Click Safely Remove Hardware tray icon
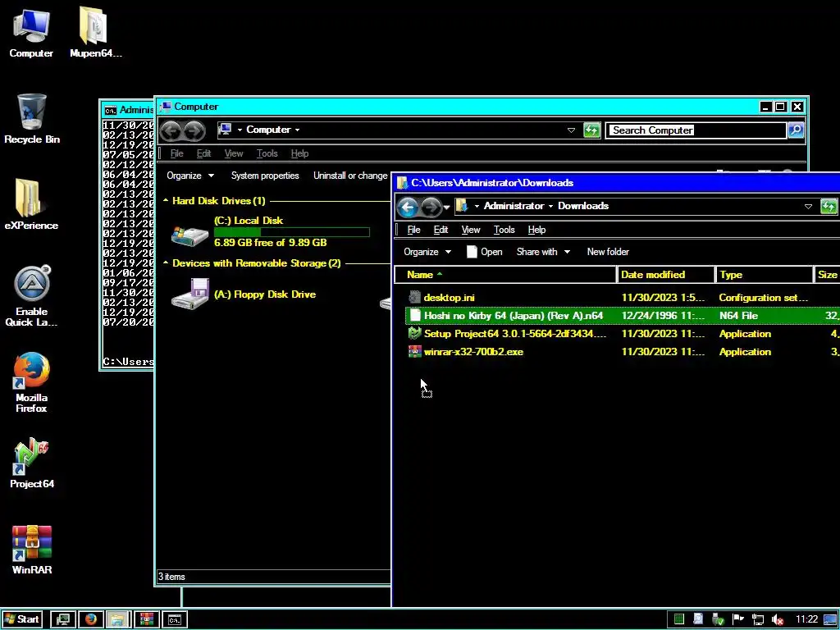840x630 pixels. [x=719, y=620]
